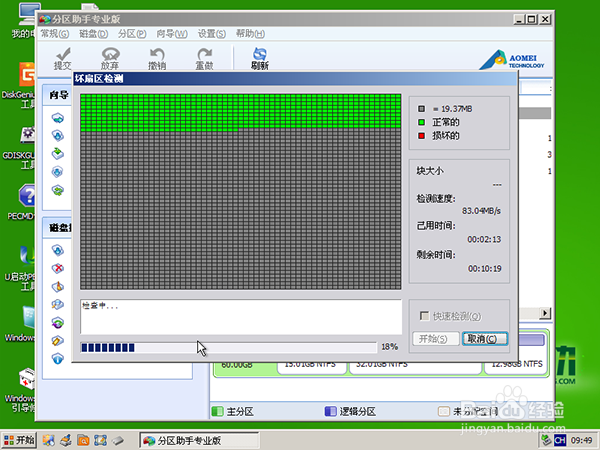Click the 撤销 (undo) arrow icon
The height and width of the screenshot is (450, 600).
[157, 58]
